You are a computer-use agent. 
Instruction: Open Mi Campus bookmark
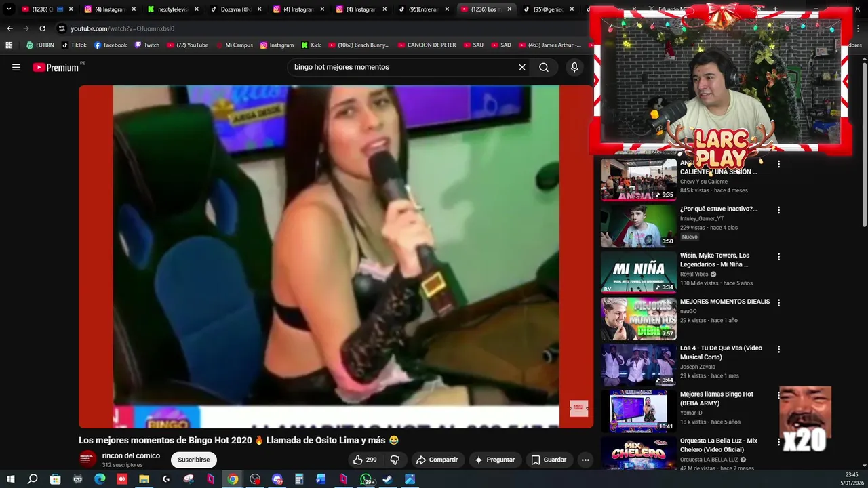pyautogui.click(x=234, y=45)
